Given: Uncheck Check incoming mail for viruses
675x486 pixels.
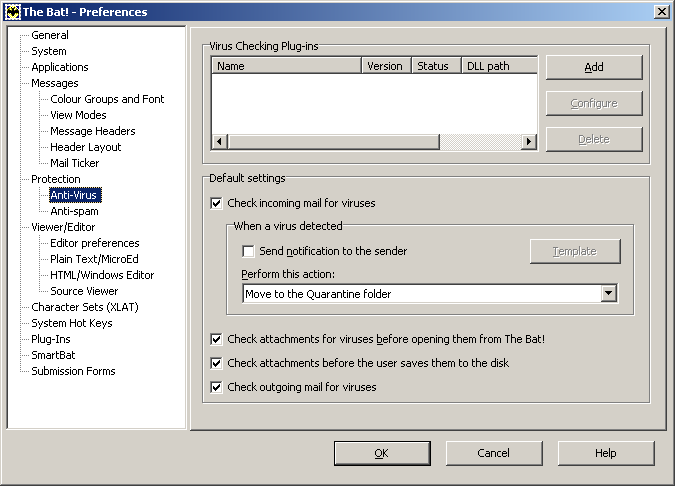Looking at the screenshot, I should [217, 203].
